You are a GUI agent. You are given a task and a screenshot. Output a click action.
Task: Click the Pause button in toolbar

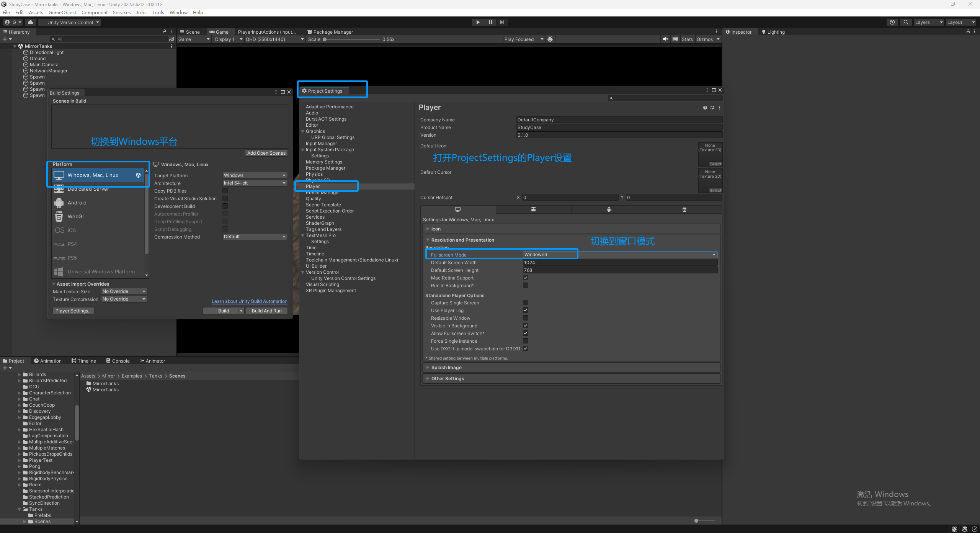490,22
